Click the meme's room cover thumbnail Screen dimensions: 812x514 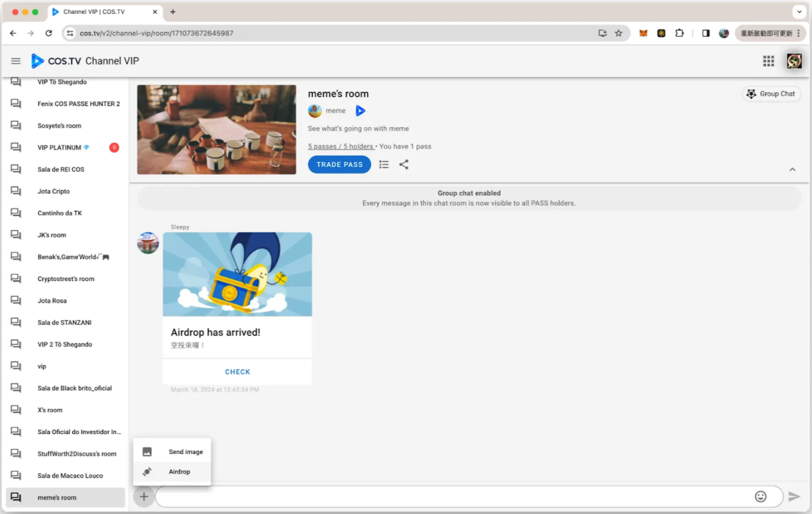[x=216, y=130]
